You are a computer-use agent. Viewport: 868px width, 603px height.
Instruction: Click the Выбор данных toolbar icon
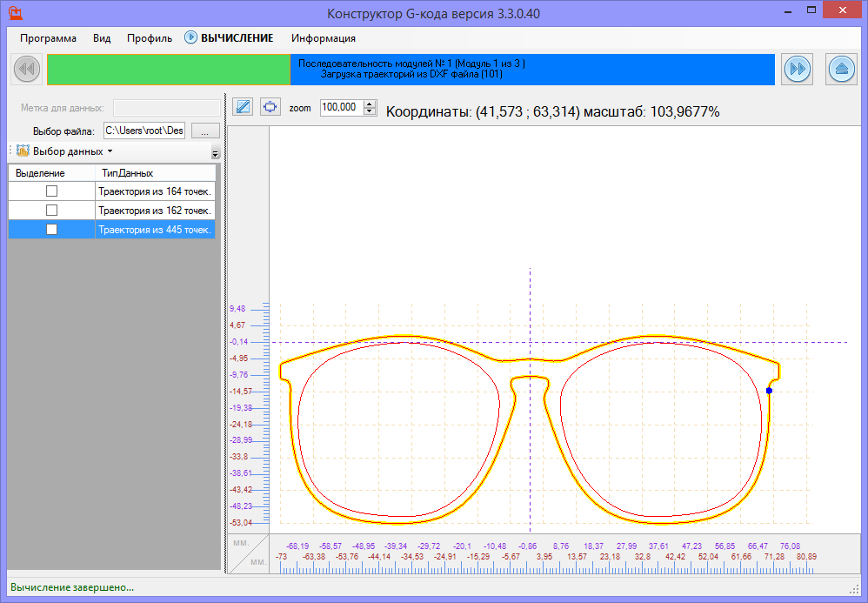[x=23, y=151]
